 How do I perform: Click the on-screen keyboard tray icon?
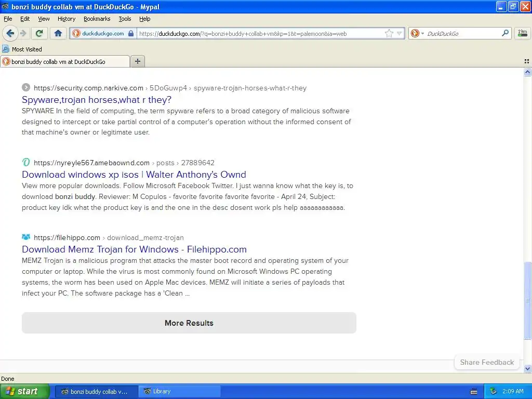pyautogui.click(x=474, y=392)
